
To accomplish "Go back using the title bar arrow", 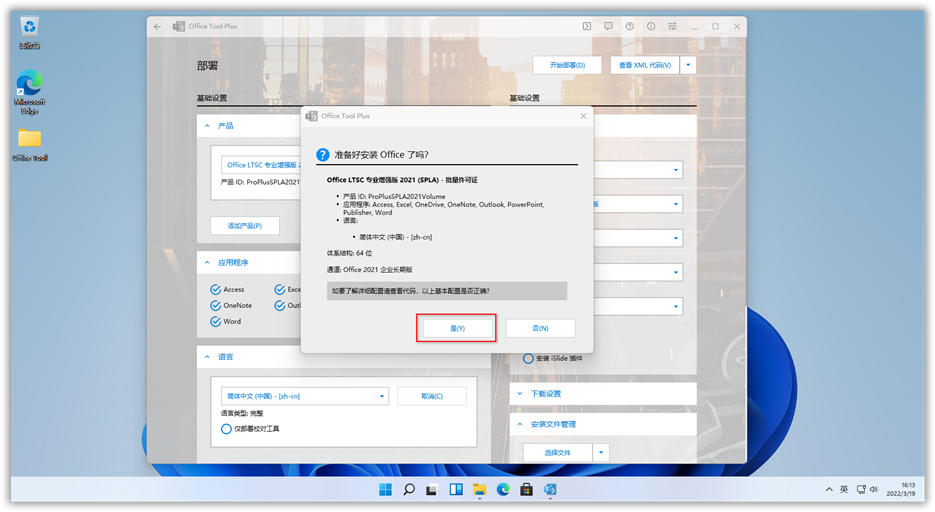I will point(157,26).
